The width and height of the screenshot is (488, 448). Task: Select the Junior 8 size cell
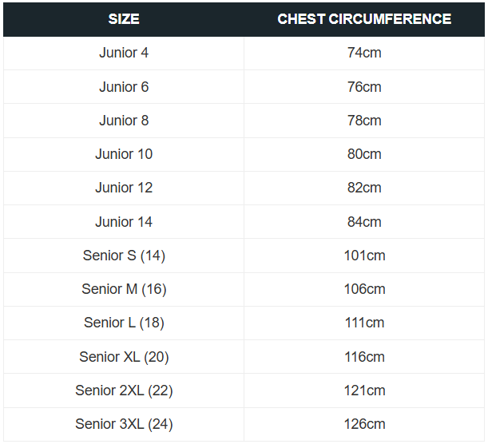tap(124, 121)
